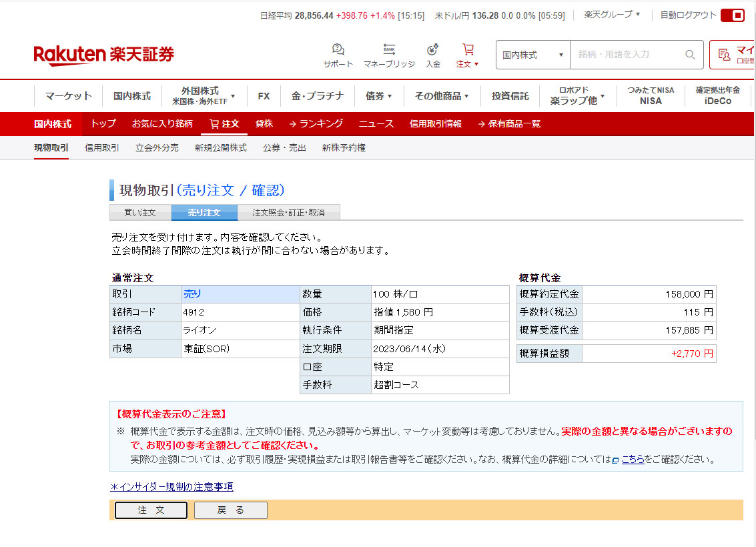Click the deposit (入金) yen icon
Screen dimensions: 756x547
(433, 50)
